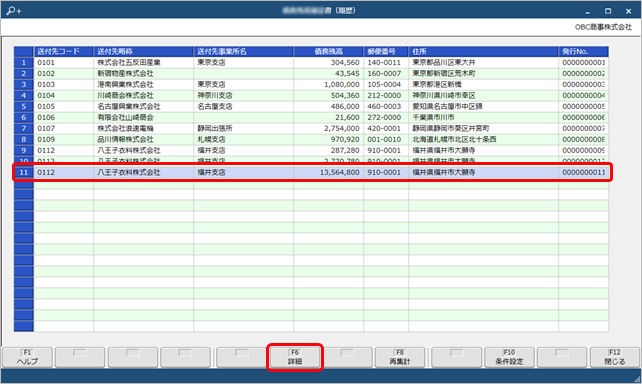Click 港南興業株式会社 cell
Screen dimensions: 642x384
click(143, 85)
